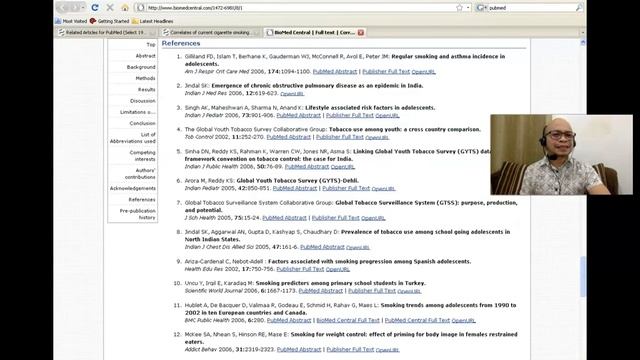
Task: Go to Conclusion section in sidebar
Action: pyautogui.click(x=142, y=123)
